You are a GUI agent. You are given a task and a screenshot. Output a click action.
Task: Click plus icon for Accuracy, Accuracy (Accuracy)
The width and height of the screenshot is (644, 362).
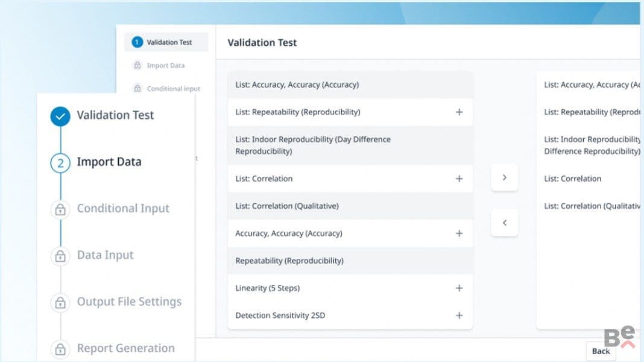pos(459,233)
